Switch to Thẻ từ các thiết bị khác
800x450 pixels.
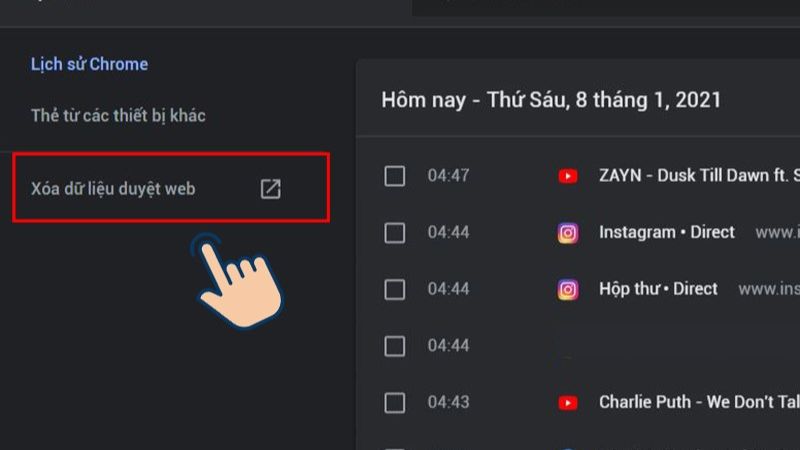click(x=118, y=115)
